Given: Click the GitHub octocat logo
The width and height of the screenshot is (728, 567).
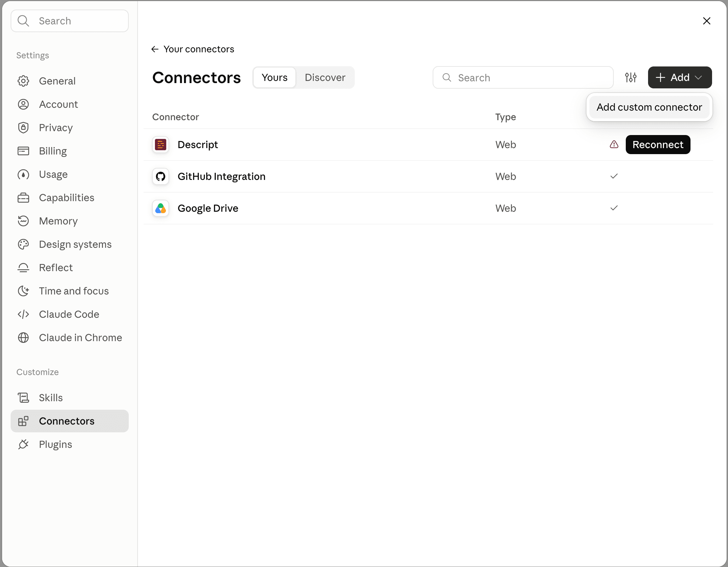Looking at the screenshot, I should click(x=161, y=176).
